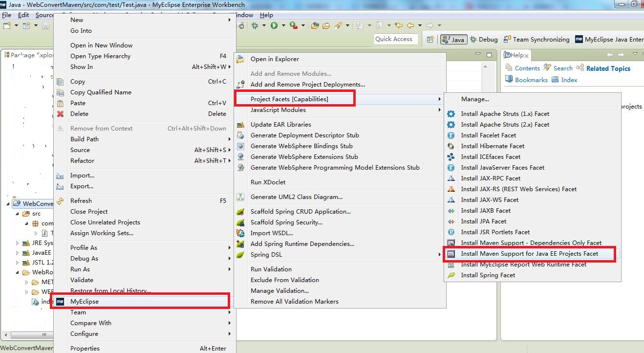Click the Update EAR Libraries icon
Image resolution: width=644 pixels, height=353 pixels.
point(240,125)
